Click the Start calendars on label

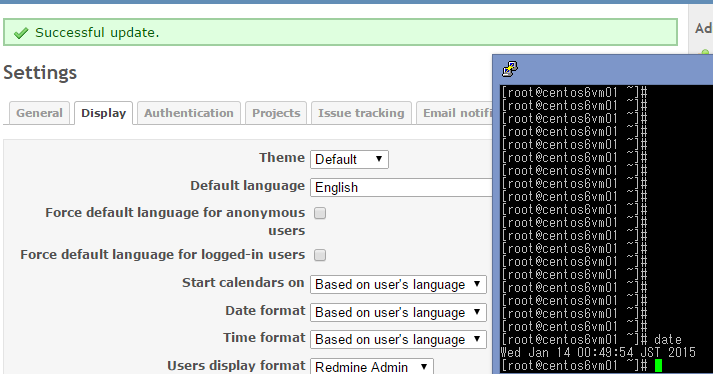[x=243, y=283]
